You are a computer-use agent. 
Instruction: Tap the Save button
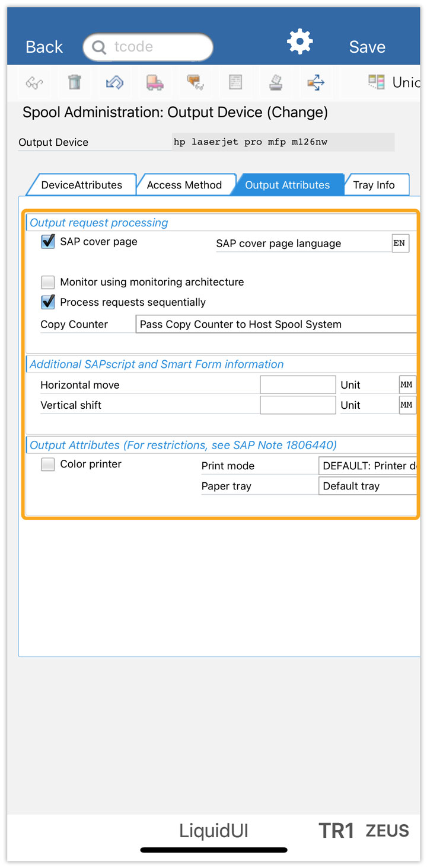click(x=367, y=47)
